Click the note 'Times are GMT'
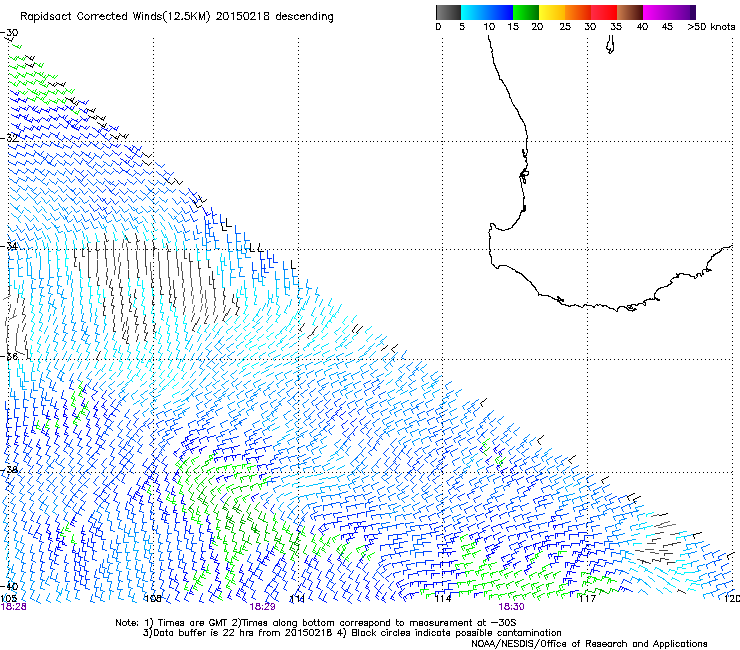 tap(192, 623)
